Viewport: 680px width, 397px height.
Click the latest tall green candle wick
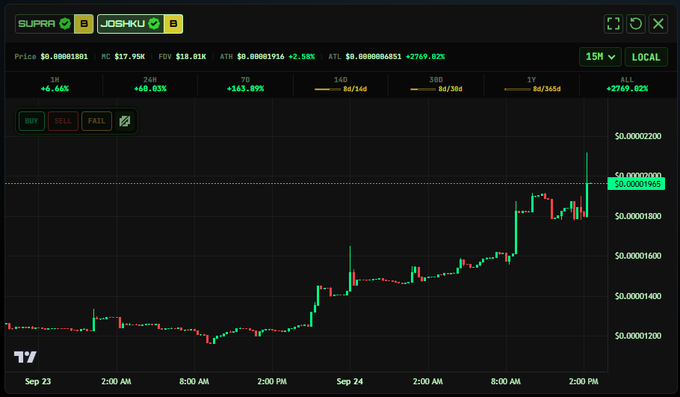587,167
